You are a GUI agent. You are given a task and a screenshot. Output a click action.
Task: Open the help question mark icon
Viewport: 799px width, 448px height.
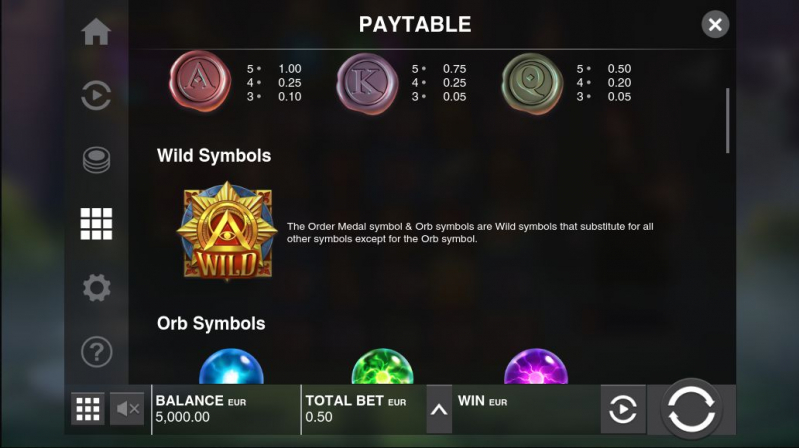[96, 352]
